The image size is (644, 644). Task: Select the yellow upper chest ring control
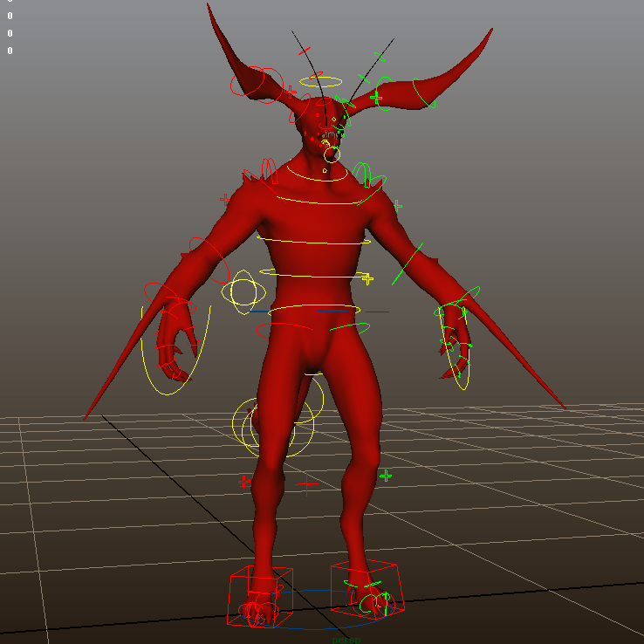tap(320, 201)
